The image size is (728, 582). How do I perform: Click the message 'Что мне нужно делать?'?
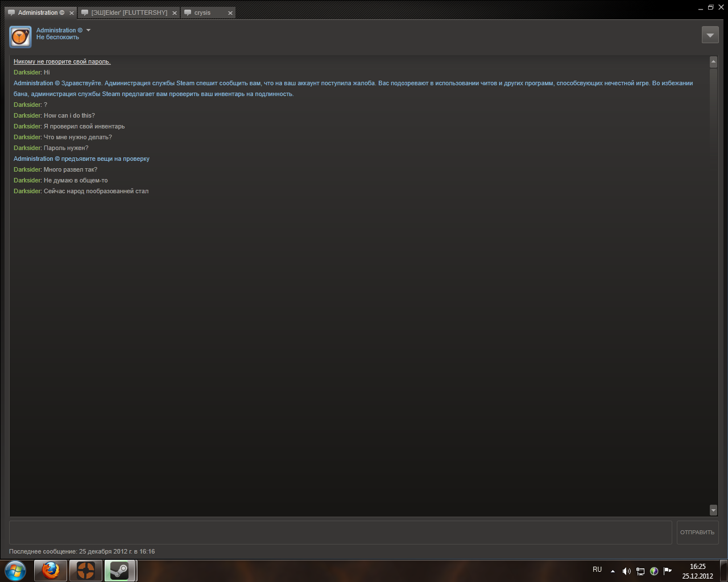(x=78, y=137)
